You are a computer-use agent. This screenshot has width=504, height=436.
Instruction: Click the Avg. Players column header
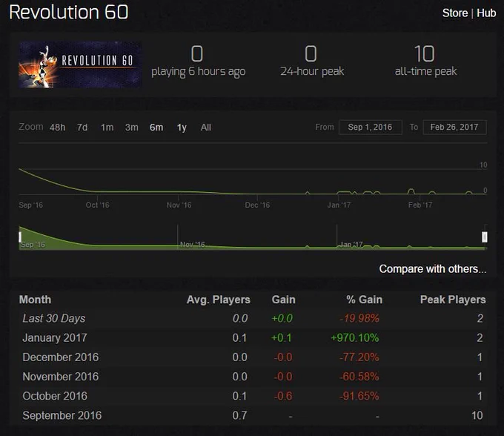pos(218,300)
